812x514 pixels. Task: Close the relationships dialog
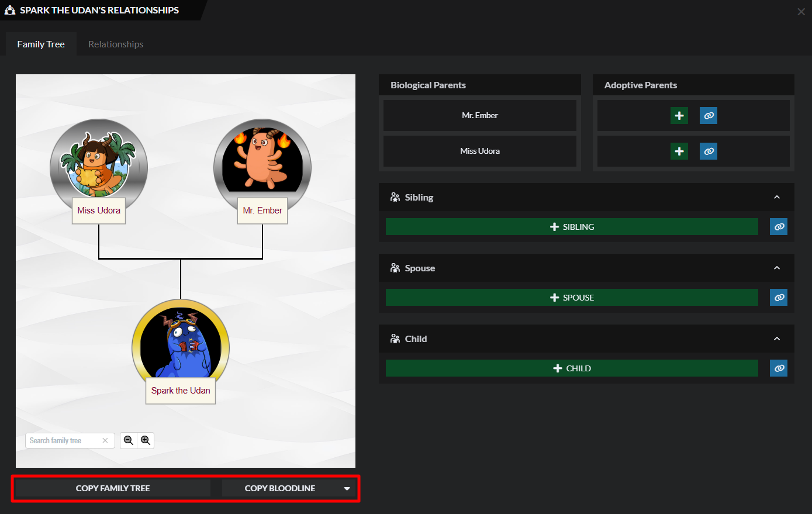click(801, 12)
